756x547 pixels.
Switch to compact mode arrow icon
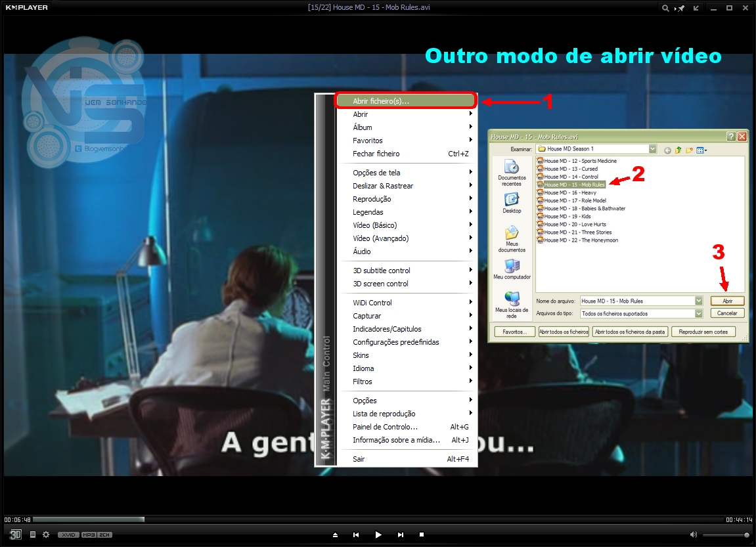tap(696, 8)
